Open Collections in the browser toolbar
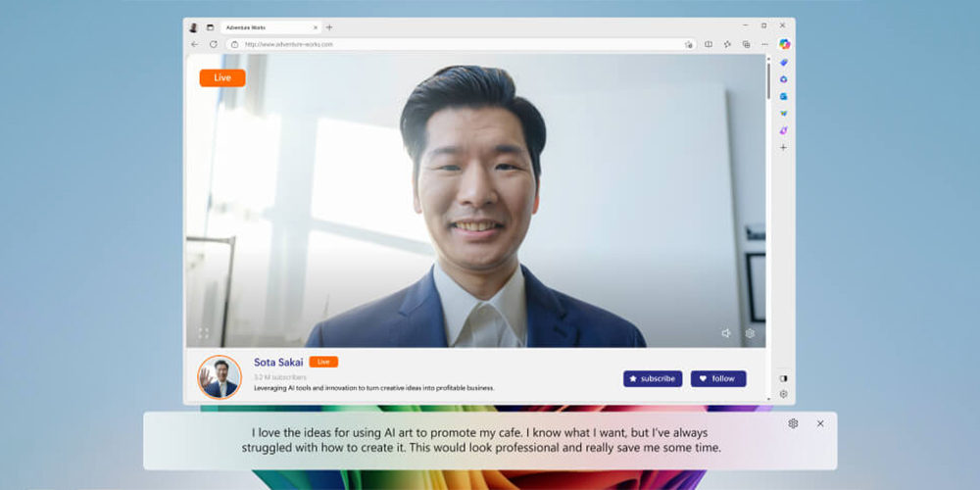980x490 pixels. coord(746,44)
